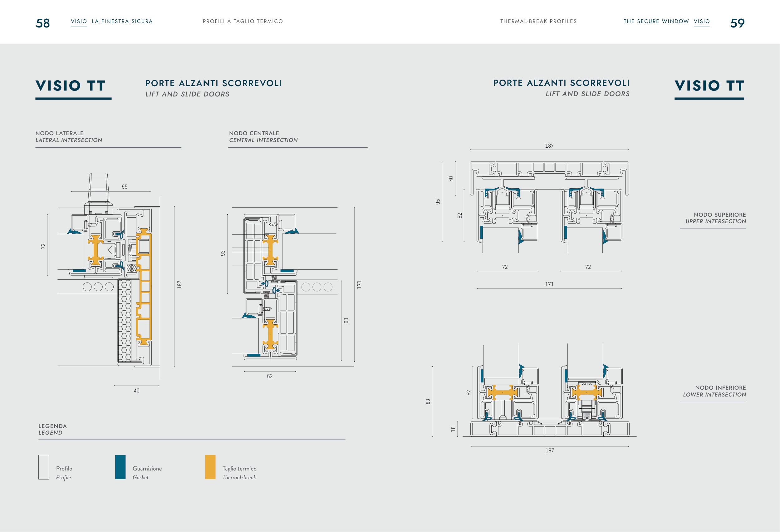The height and width of the screenshot is (532, 780).
Task: Click the 'Thermal-break profiles' header text
Action: point(538,22)
